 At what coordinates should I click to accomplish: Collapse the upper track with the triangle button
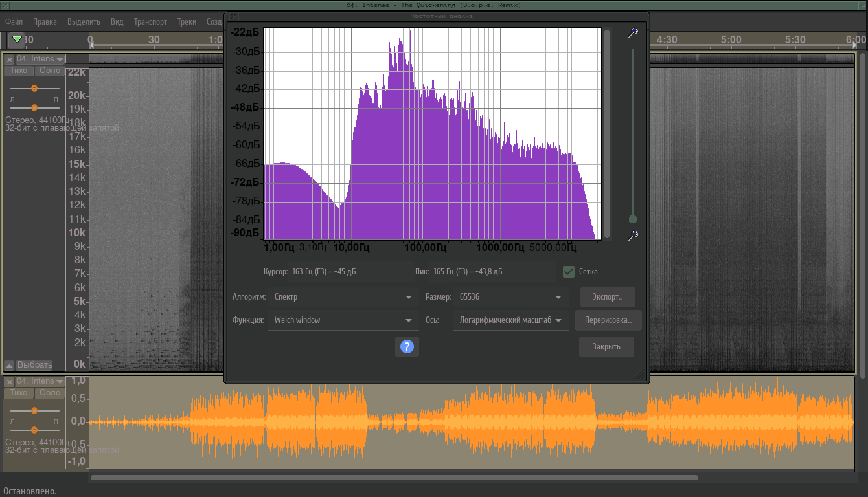[x=9, y=365]
